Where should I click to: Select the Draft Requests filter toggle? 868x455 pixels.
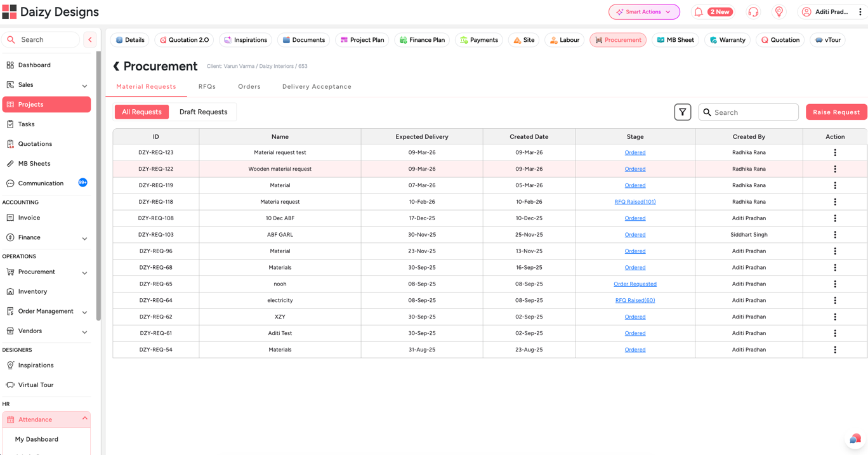pos(203,112)
